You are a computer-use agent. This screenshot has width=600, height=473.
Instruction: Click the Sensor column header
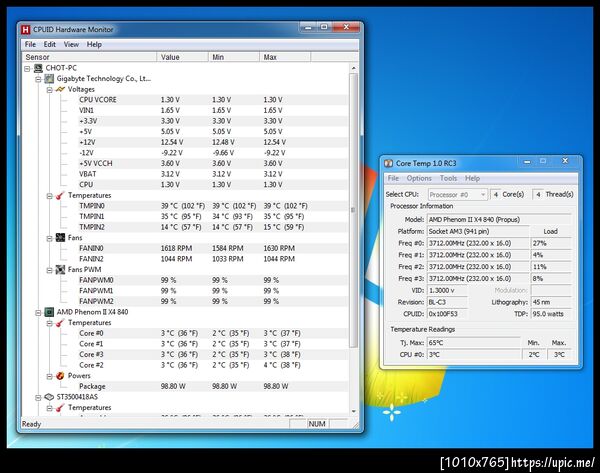[89, 57]
